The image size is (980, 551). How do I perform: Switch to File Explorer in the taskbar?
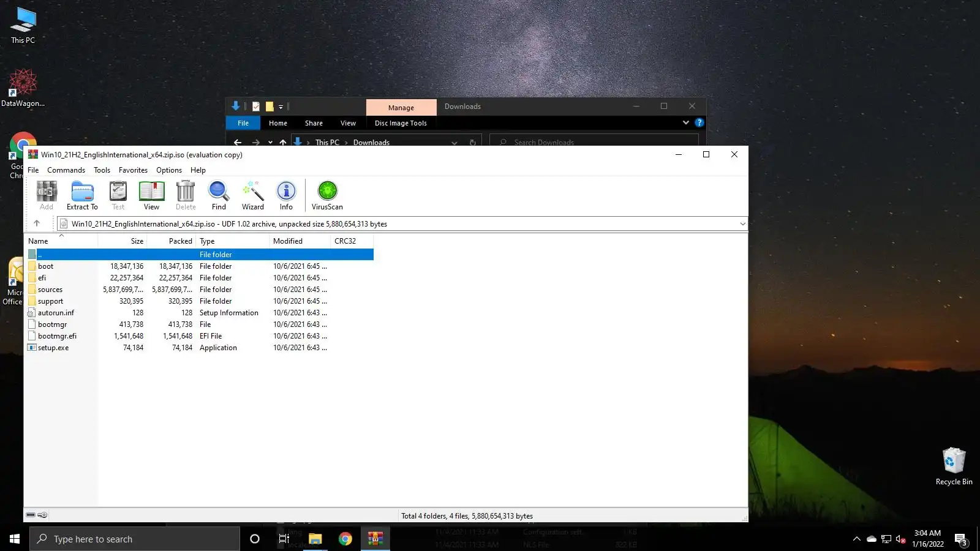315,539
